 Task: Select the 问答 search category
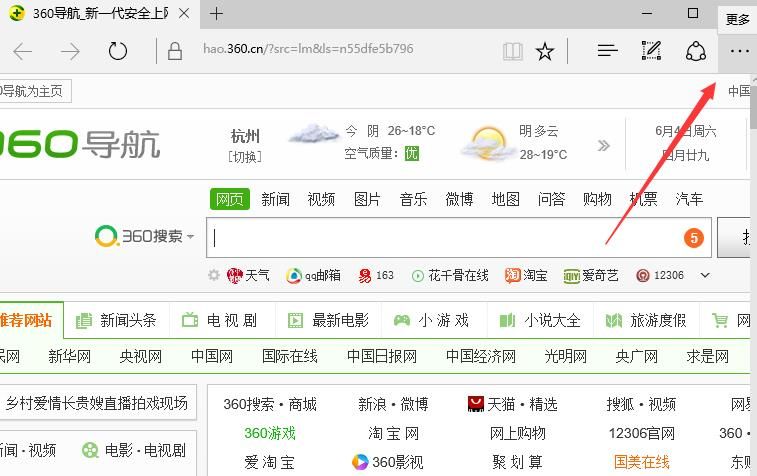coord(551,199)
